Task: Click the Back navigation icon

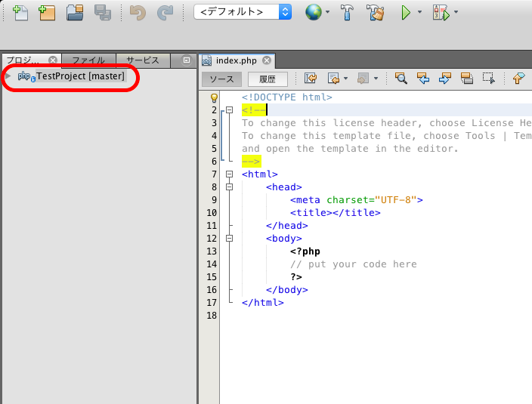Action: [333, 79]
